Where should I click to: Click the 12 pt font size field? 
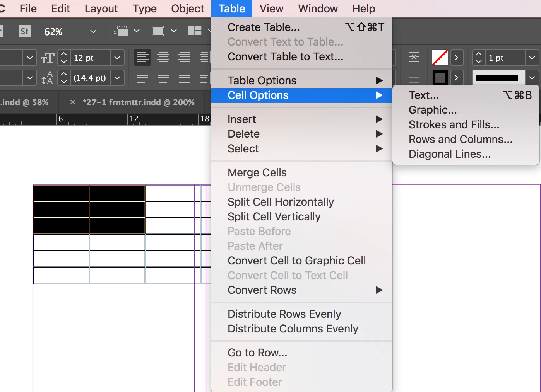(91, 58)
